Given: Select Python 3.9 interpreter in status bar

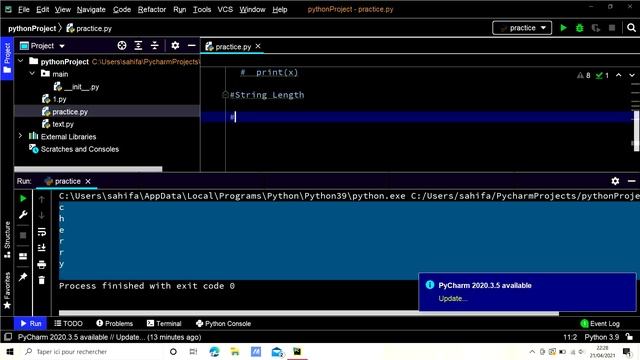Looking at the screenshot, I should coord(601,337).
